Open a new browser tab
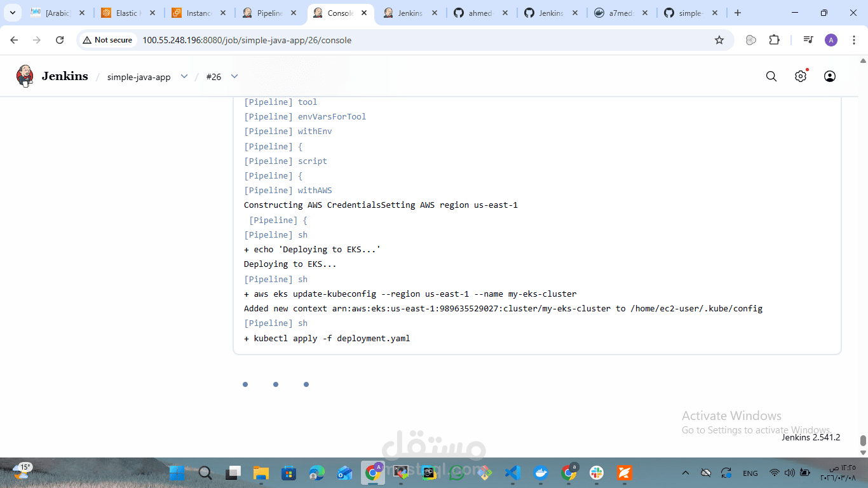Image resolution: width=868 pixels, height=488 pixels. 738,13
